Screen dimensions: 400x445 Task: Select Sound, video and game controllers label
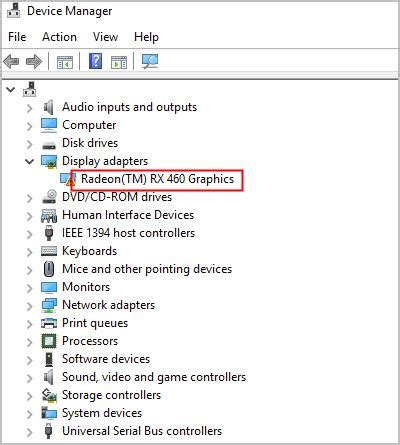[154, 377]
